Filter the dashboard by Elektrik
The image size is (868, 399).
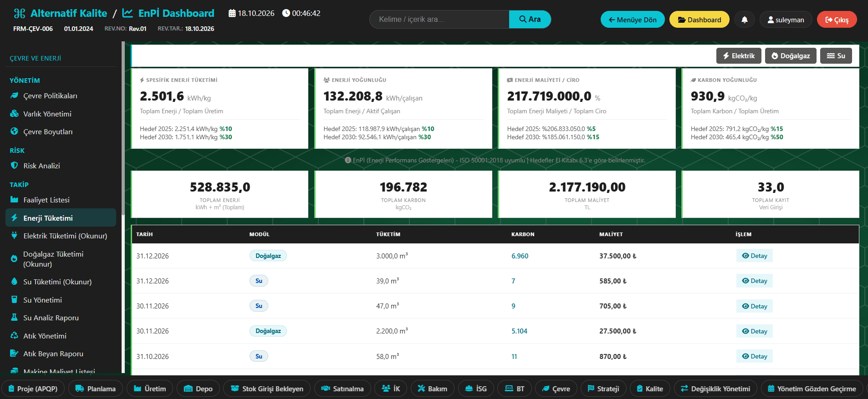[x=739, y=56]
